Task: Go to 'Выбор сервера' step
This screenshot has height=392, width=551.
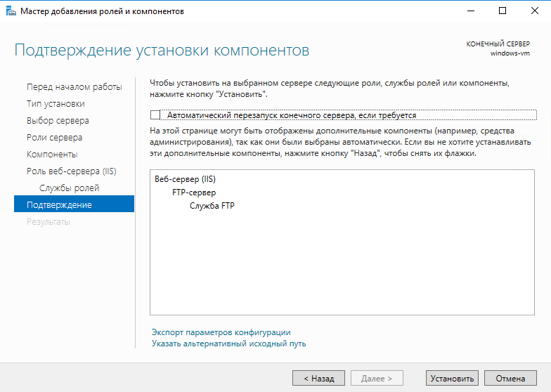Action: point(58,121)
